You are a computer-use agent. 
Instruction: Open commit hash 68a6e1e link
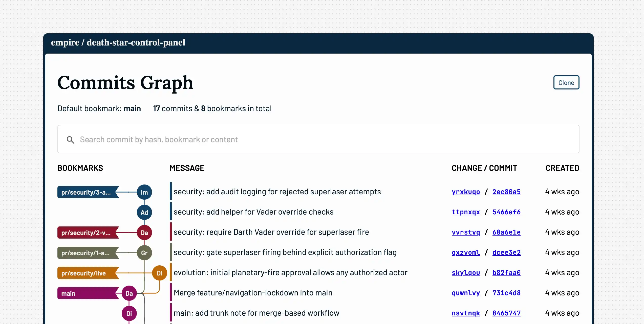pyautogui.click(x=506, y=232)
